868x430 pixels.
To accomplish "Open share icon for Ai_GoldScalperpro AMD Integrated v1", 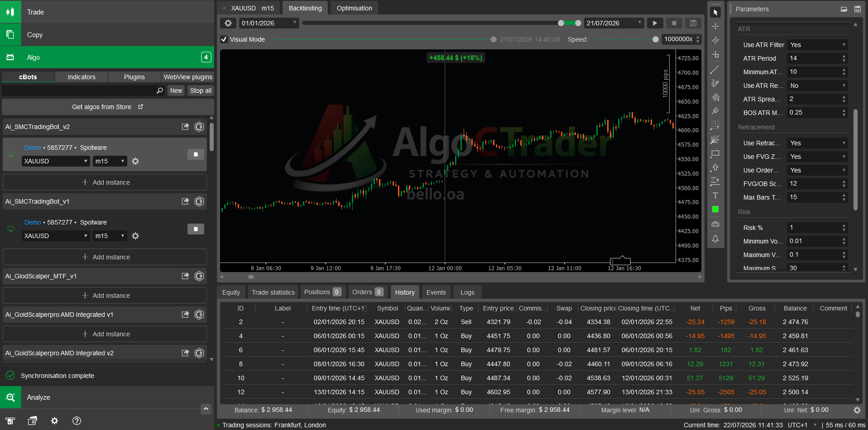I will click(x=185, y=315).
